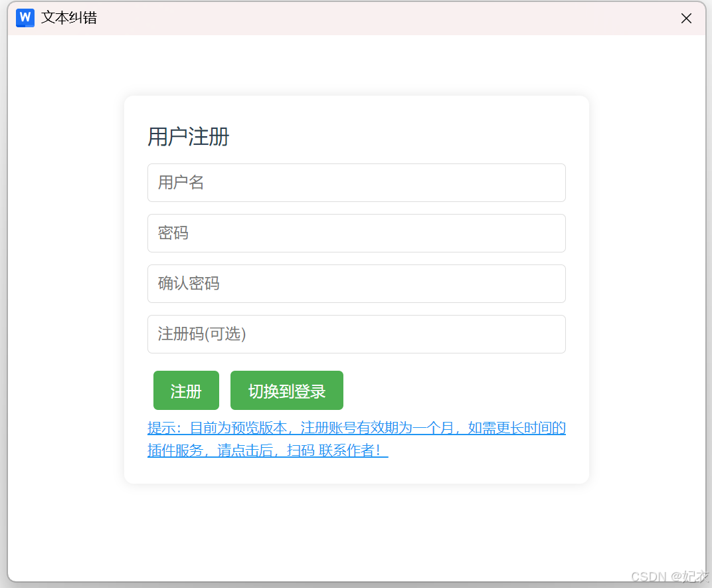Select the 确认密码 input box
Viewport: 712px width, 588px height.
pyautogui.click(x=357, y=284)
